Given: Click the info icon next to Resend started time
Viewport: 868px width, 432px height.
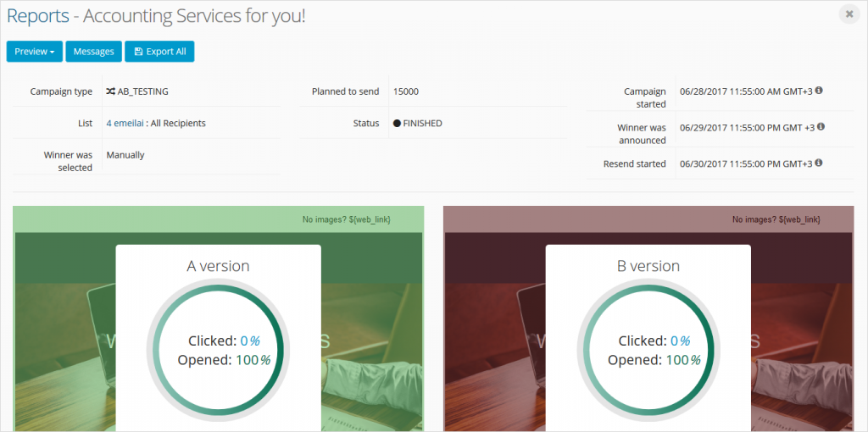Looking at the screenshot, I should [x=819, y=163].
